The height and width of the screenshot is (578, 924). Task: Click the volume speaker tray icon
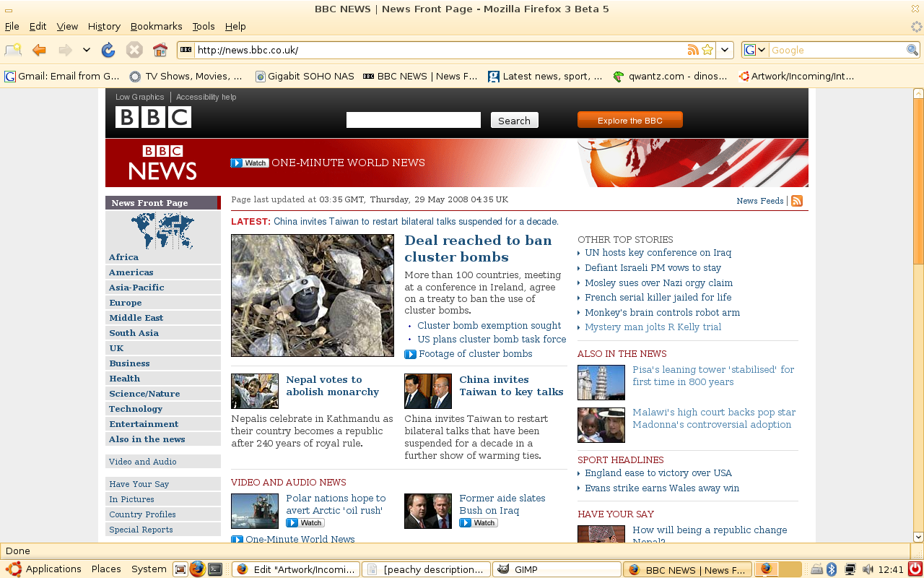[x=868, y=569]
